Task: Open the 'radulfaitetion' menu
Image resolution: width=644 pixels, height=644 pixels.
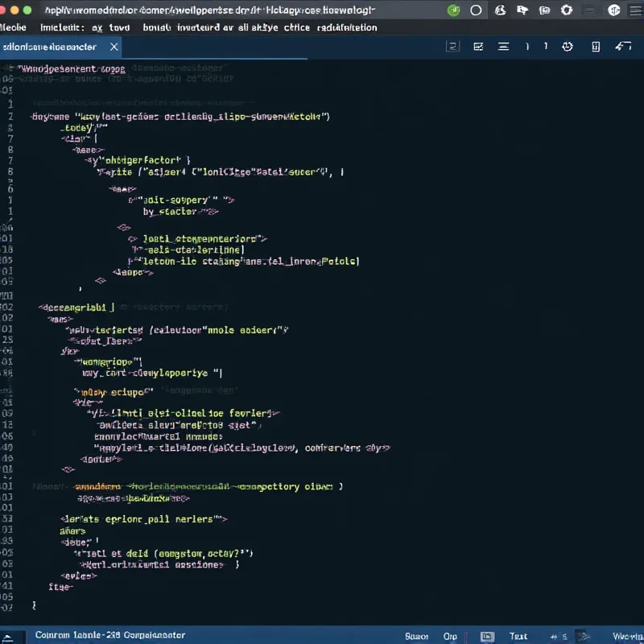Action: (x=347, y=27)
